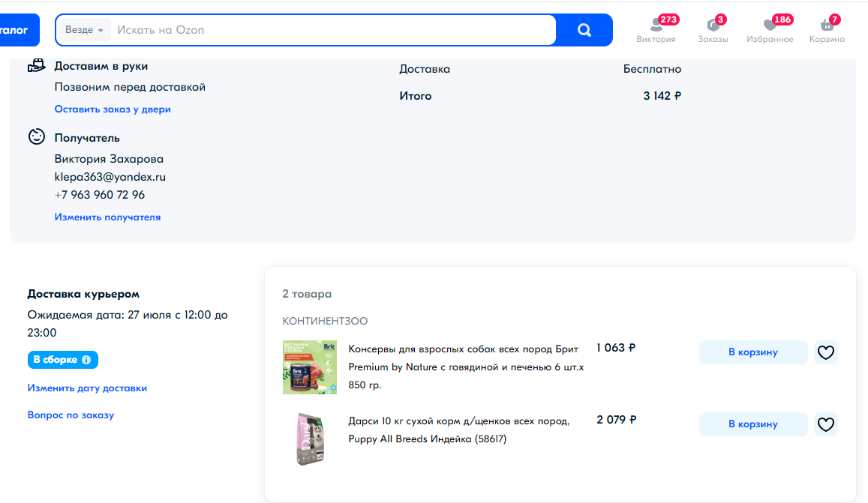Click the КОНТИНЕНТЗОО seller name

(325, 321)
